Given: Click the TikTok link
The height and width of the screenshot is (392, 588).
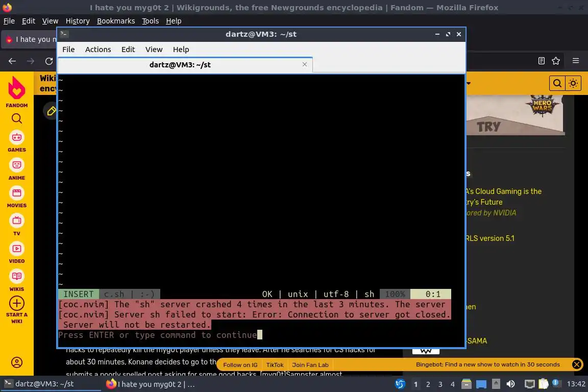Looking at the screenshot, I should click(x=275, y=364).
